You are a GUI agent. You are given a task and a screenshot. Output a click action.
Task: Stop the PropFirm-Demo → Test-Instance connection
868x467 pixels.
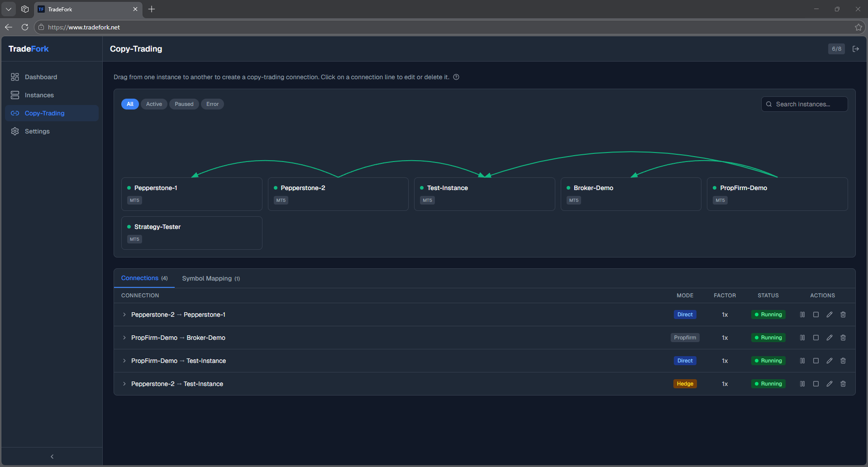(816, 361)
